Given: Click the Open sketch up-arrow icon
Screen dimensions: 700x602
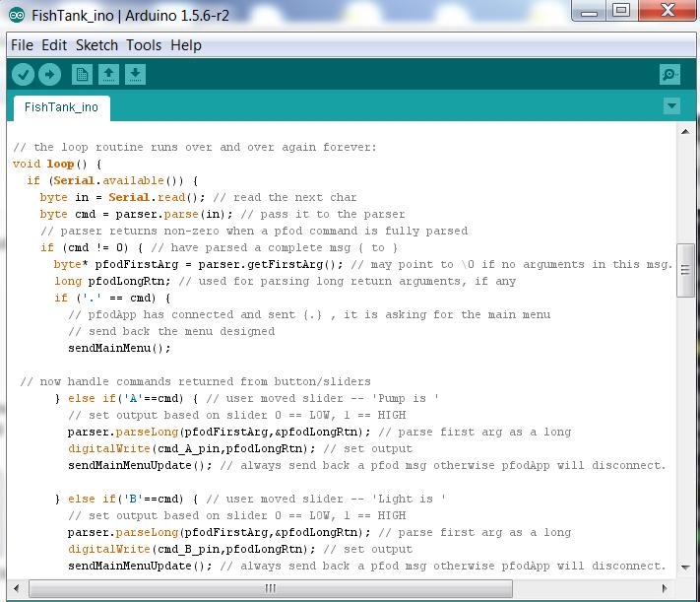Looking at the screenshot, I should pos(108,75).
